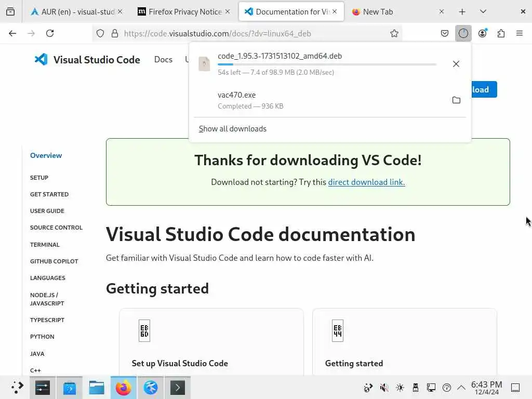Open audio routing tray icon beside volume
The image size is (532, 399).
pos(368,388)
